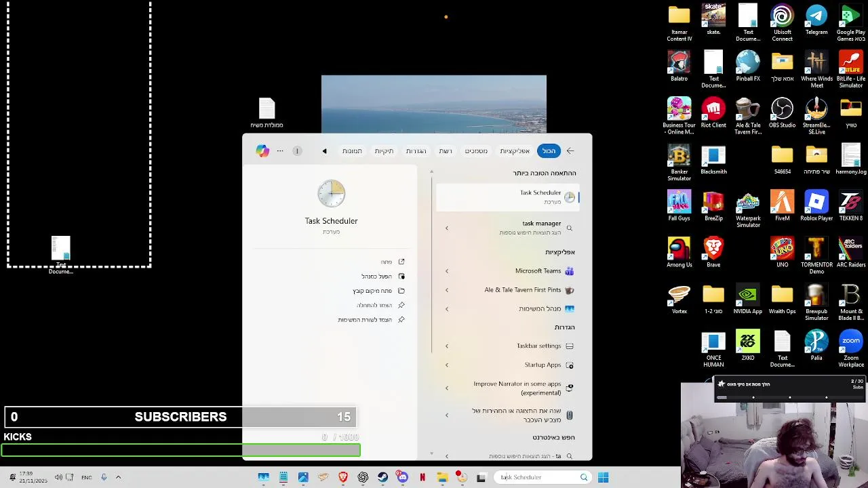The image size is (868, 488).
Task: Open Among Us desktop icon
Action: (679, 252)
